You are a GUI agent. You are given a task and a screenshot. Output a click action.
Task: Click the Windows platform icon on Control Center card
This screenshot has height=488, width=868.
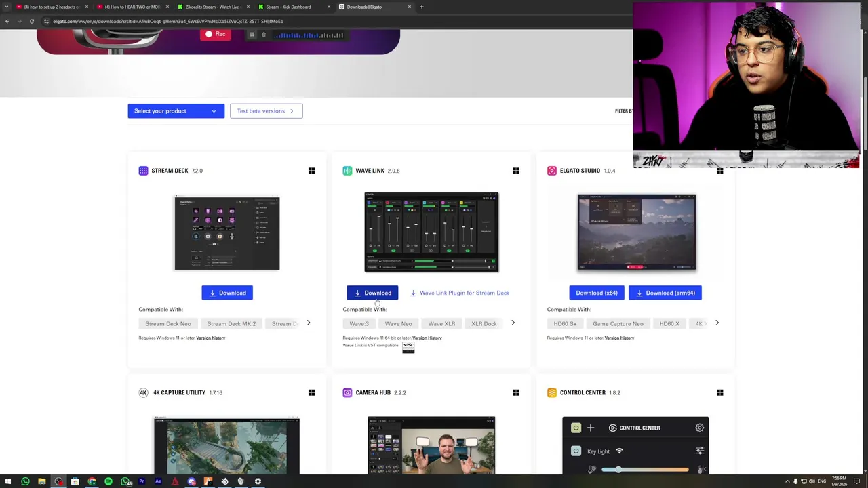click(719, 392)
